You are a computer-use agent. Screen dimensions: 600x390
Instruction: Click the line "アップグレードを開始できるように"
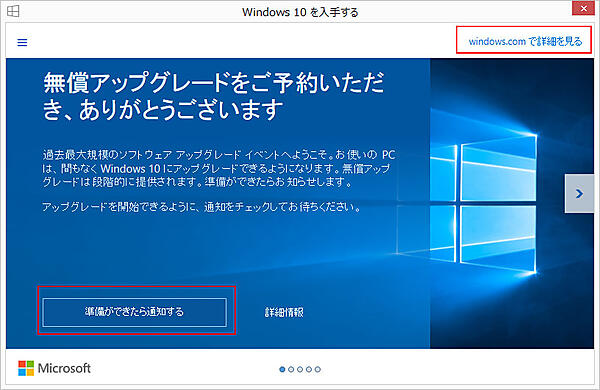click(x=201, y=207)
